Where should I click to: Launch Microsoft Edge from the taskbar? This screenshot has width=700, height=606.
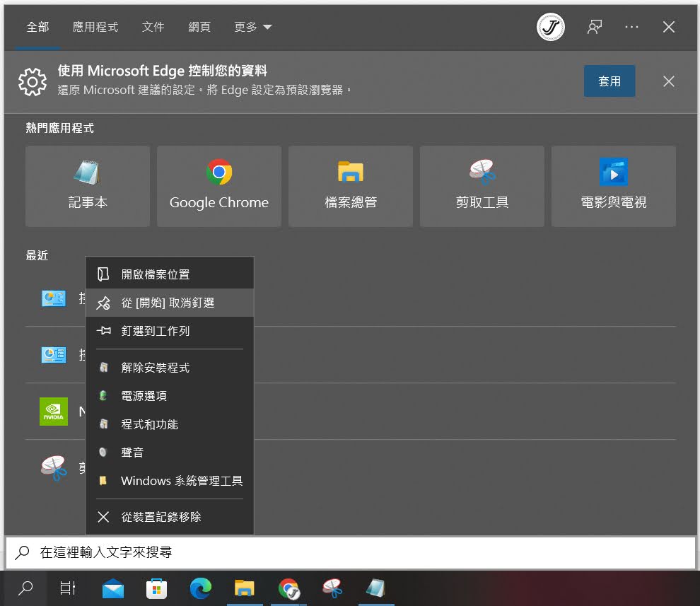pyautogui.click(x=200, y=588)
